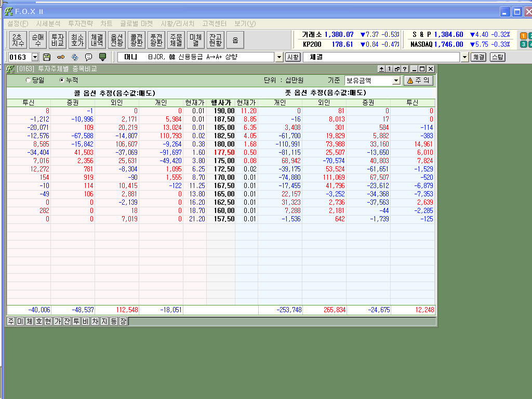Viewport: 532px width, 399px height.
Task: Click the up-arrow pin icon in panel title
Action: (381, 69)
